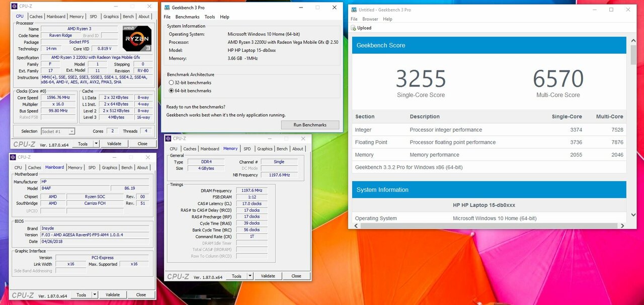Click the CPU-Z title icon of the Mainboard window
This screenshot has height=305, width=644.
coord(14,157)
